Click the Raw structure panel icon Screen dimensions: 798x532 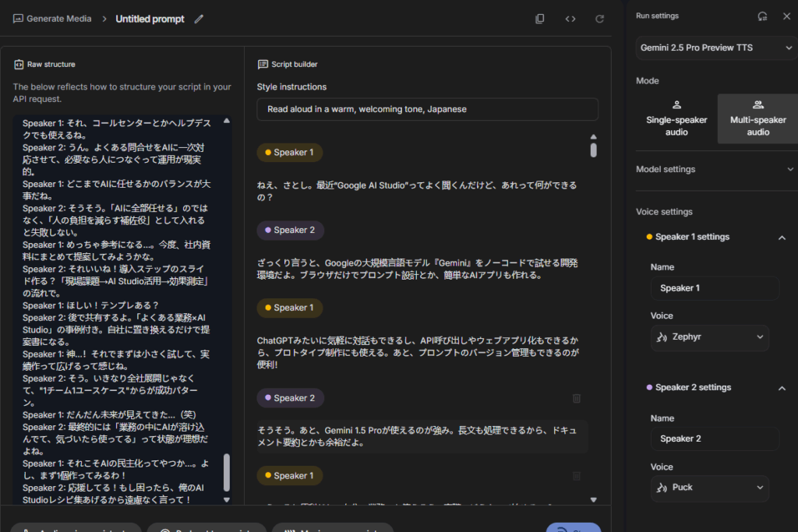19,64
